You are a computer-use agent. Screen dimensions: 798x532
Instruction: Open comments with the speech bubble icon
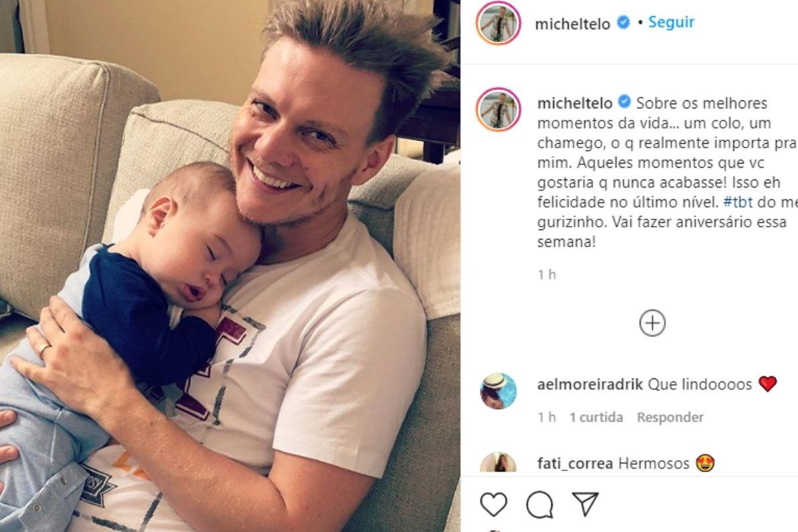coord(539,505)
